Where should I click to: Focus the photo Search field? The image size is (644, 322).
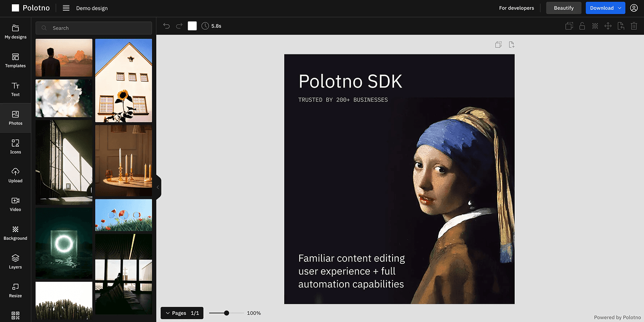click(94, 28)
